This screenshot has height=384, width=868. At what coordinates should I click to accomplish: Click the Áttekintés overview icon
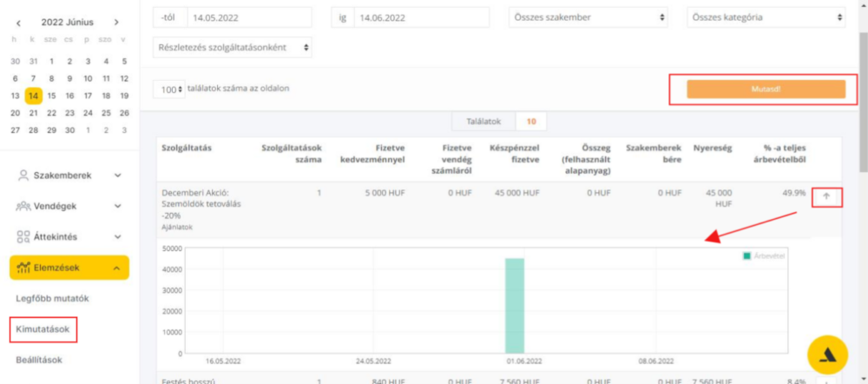point(23,236)
